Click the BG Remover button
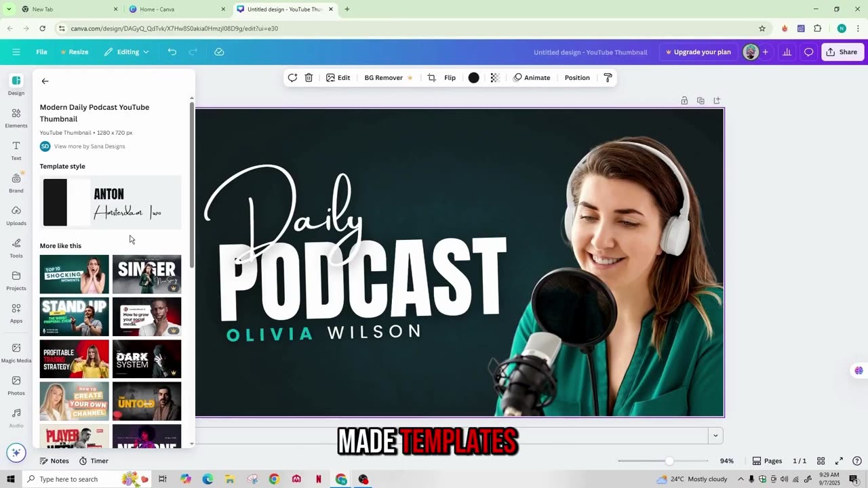 coord(389,78)
